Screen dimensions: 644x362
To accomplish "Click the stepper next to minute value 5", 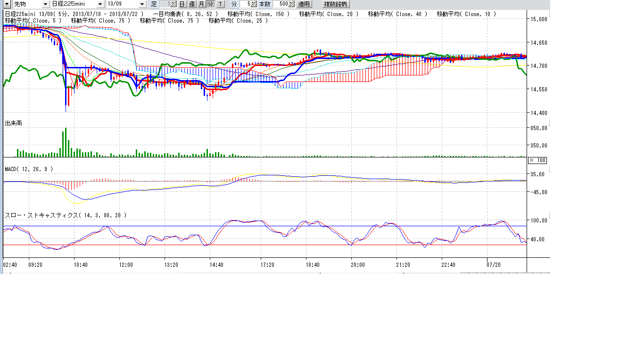I will coord(254,4).
